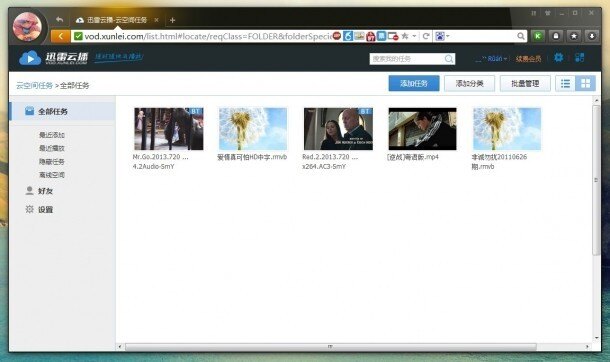The width and height of the screenshot is (610, 362).
Task: Click the 迅雷云播 cloud logo
Action: click(53, 58)
